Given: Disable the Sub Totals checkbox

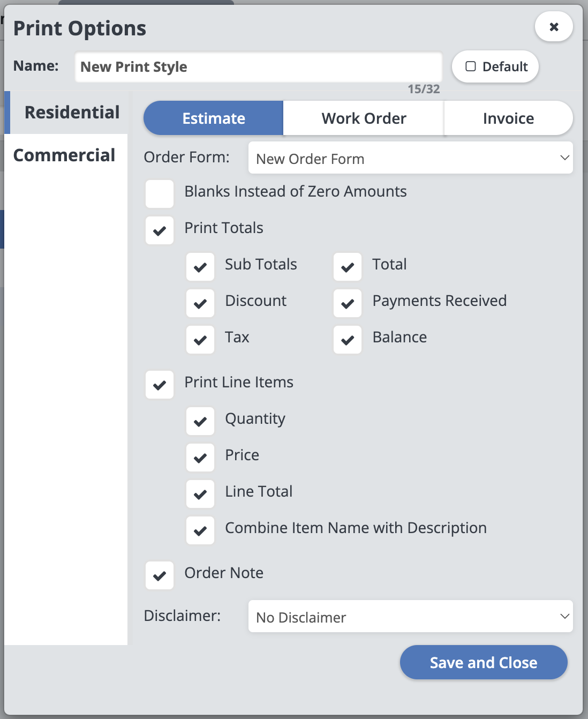Looking at the screenshot, I should click(x=200, y=267).
